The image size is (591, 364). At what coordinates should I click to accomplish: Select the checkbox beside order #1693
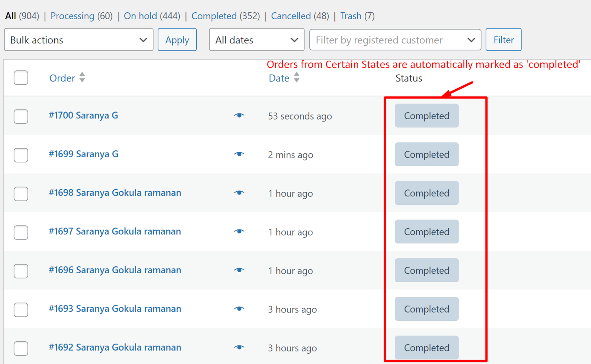pyautogui.click(x=21, y=309)
